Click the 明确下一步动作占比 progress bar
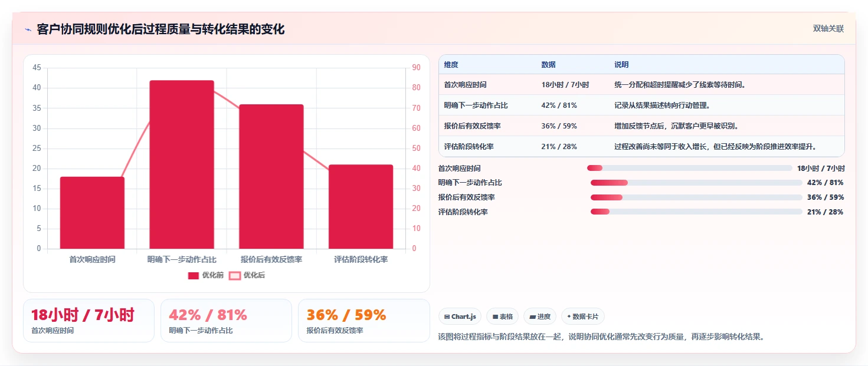 pos(696,183)
